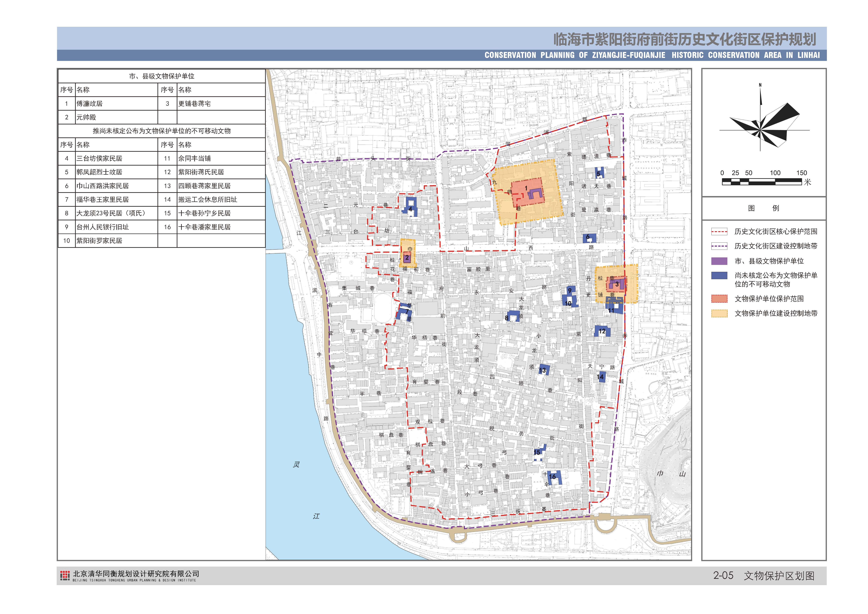Screen dimensions: 868x614
Task: Click table cell 元帅殿
Action: (86, 117)
